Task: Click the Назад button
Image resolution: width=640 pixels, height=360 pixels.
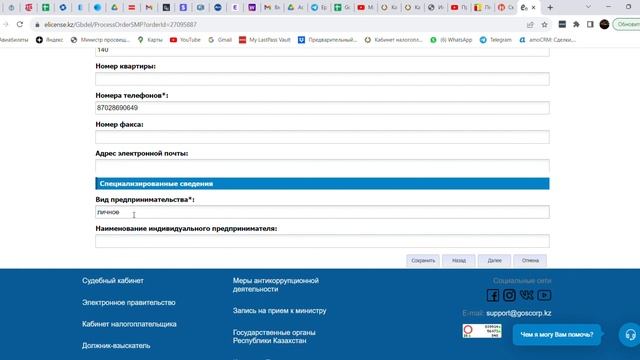Action: pyautogui.click(x=459, y=260)
